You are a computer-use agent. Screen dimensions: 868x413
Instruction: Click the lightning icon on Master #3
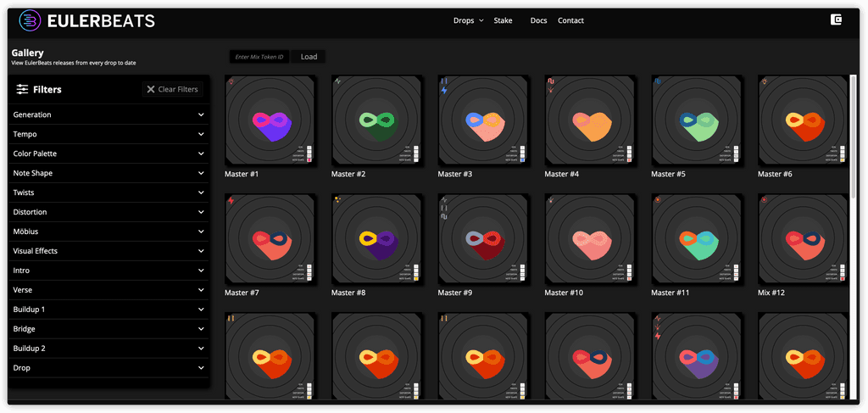coord(444,90)
